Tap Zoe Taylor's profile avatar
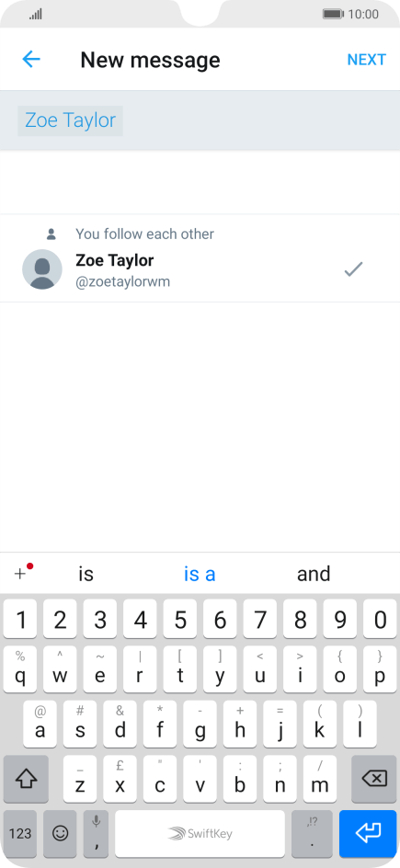Image resolution: width=400 pixels, height=868 pixels. (42, 269)
